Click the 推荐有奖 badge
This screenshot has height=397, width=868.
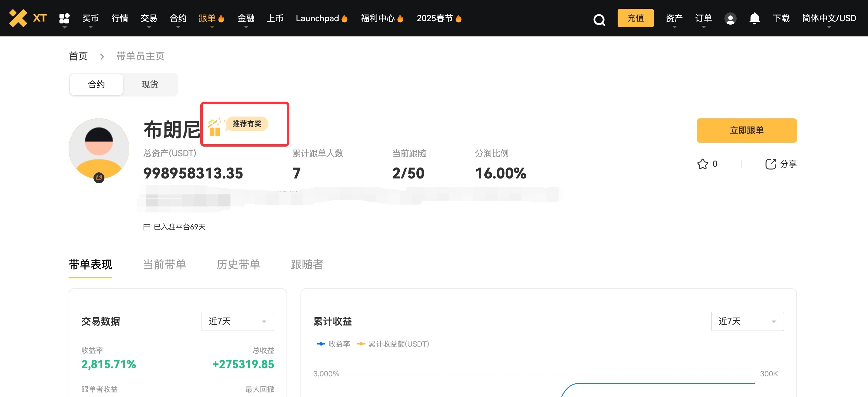(x=247, y=124)
